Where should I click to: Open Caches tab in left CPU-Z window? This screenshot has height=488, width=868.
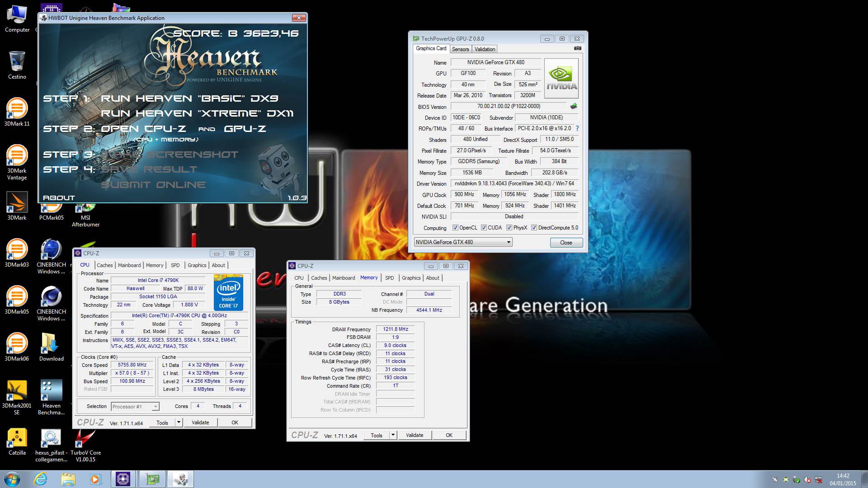click(x=104, y=265)
